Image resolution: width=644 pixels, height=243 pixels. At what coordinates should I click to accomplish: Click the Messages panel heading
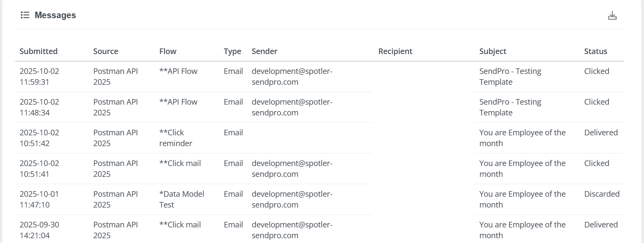tap(55, 15)
